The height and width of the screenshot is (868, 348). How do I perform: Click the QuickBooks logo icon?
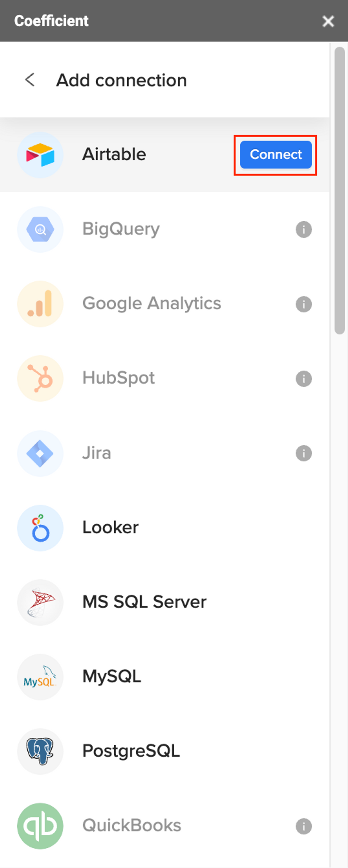(40, 825)
